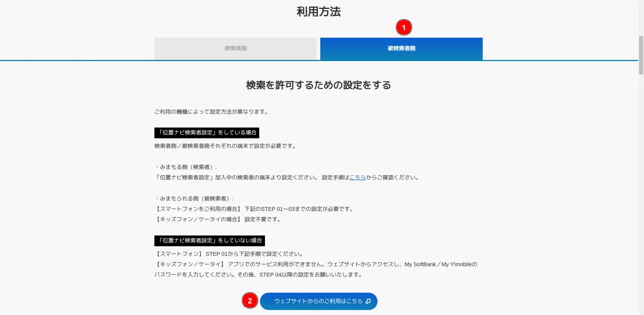Open the こちら link for setup steps
Screen dimensions: 644x315
(x=358, y=177)
